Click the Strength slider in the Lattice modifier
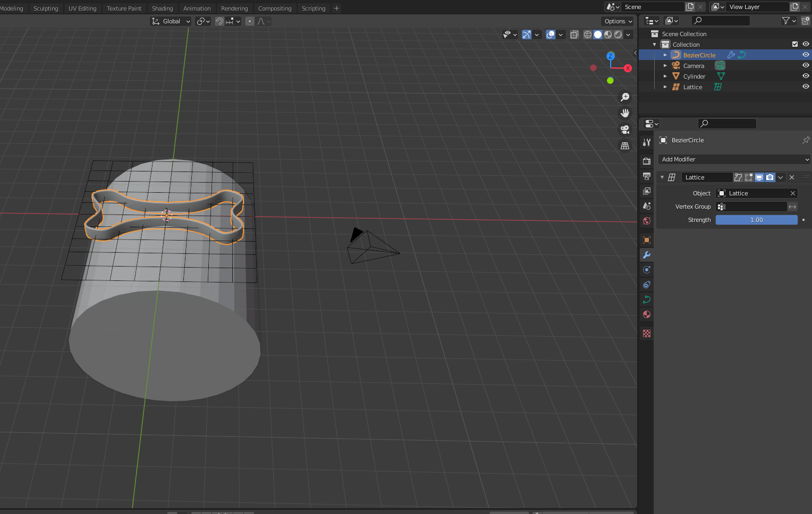 pyautogui.click(x=756, y=219)
